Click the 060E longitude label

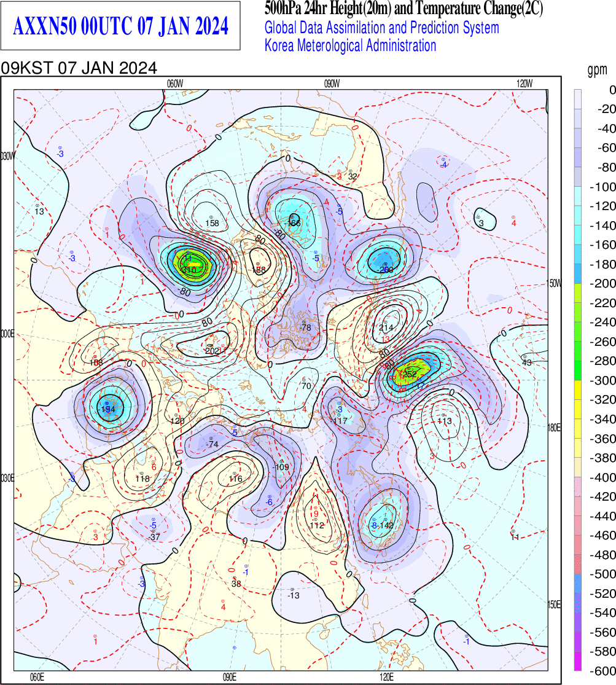(37, 678)
